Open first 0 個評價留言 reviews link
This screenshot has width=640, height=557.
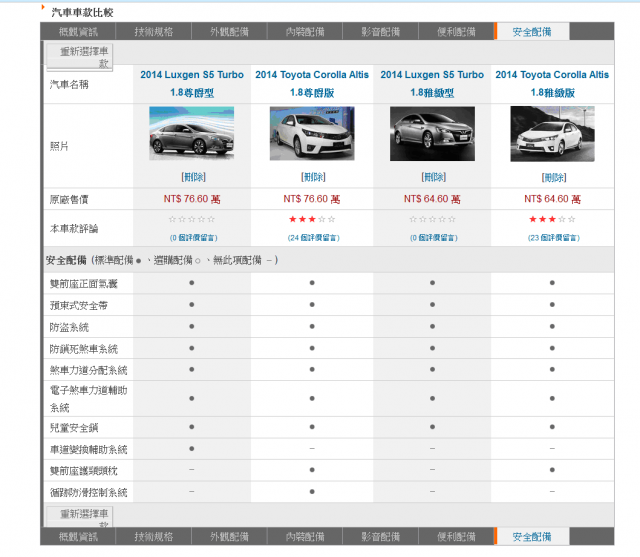193,237
